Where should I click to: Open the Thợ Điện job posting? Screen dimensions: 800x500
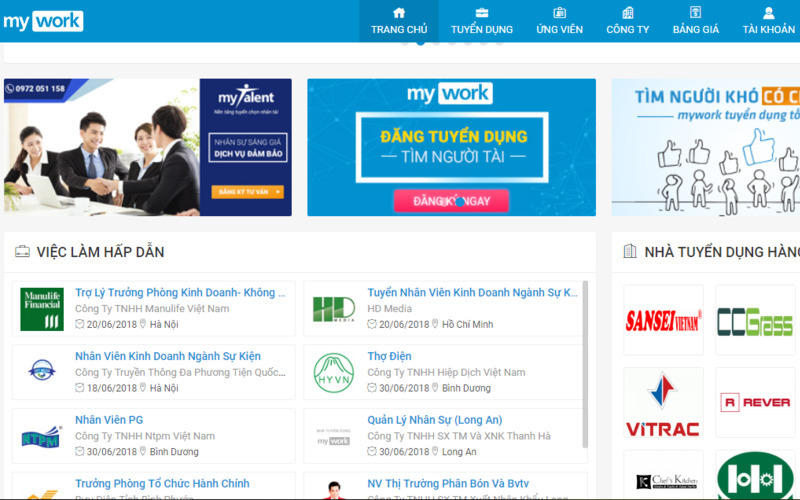point(389,356)
